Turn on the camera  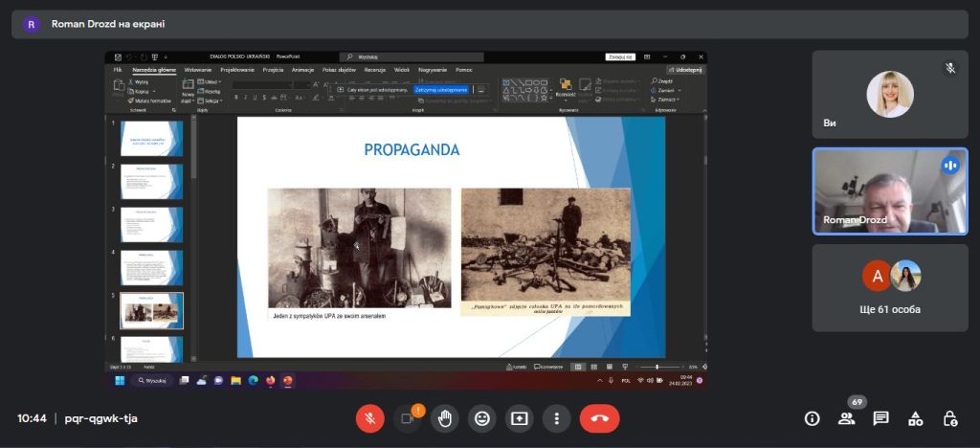point(407,418)
